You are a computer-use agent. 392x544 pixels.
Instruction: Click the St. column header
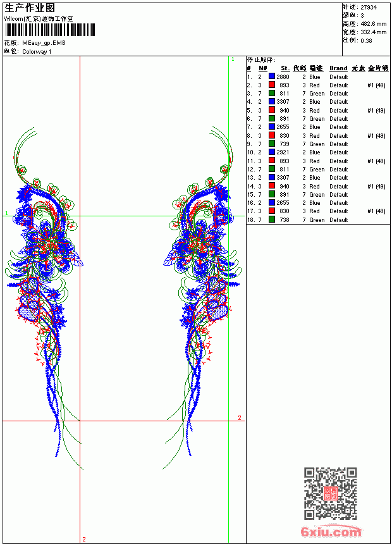click(285, 68)
